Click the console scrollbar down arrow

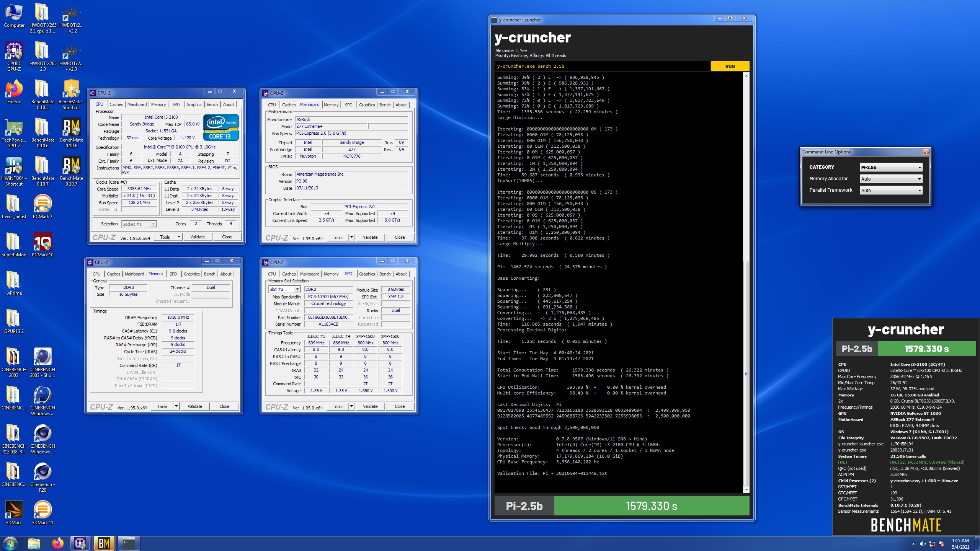(x=746, y=490)
